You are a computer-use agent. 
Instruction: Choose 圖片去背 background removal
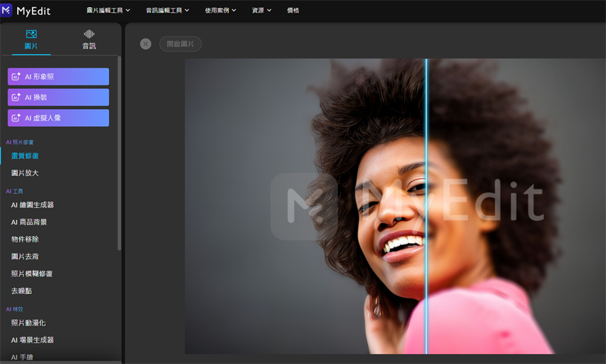[25, 256]
